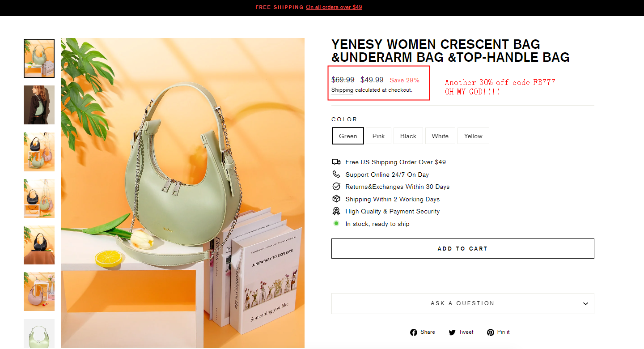
Task: Click the Twitter bird icon
Action: 452,332
